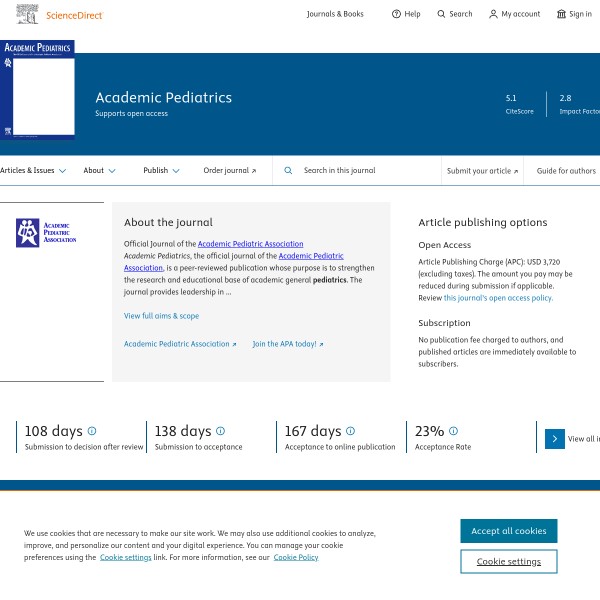Click the Search in this journal field
Screen dimensions: 600x600
click(365, 171)
